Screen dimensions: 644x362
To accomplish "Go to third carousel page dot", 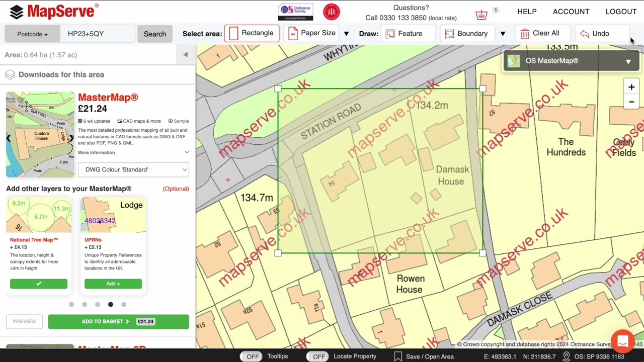I will coord(98,304).
